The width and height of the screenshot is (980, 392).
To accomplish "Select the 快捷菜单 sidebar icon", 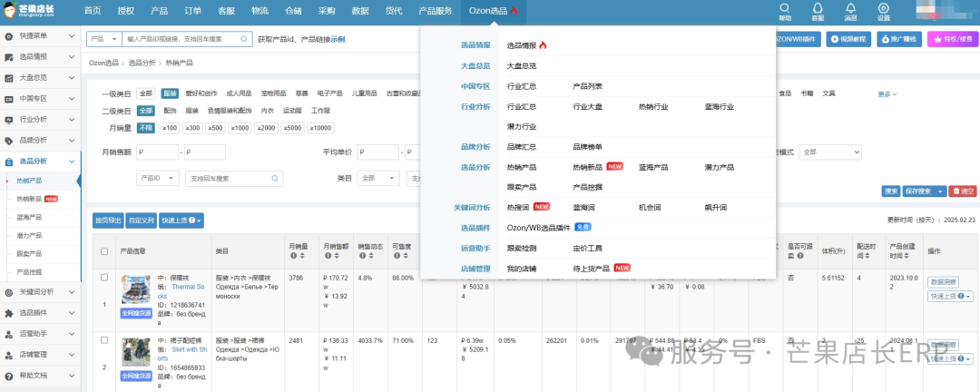I will click(9, 37).
